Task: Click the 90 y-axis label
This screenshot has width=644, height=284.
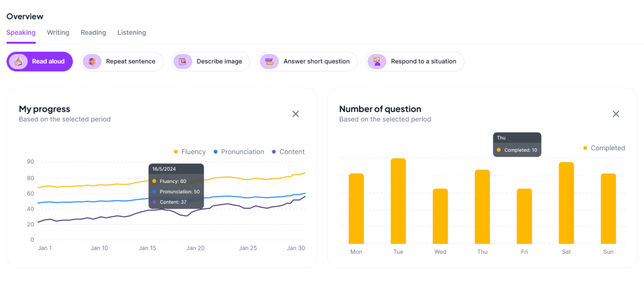Action: (x=31, y=162)
